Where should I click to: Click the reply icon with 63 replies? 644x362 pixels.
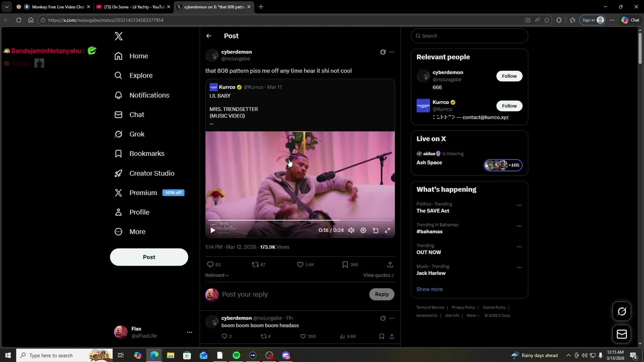pyautogui.click(x=214, y=264)
